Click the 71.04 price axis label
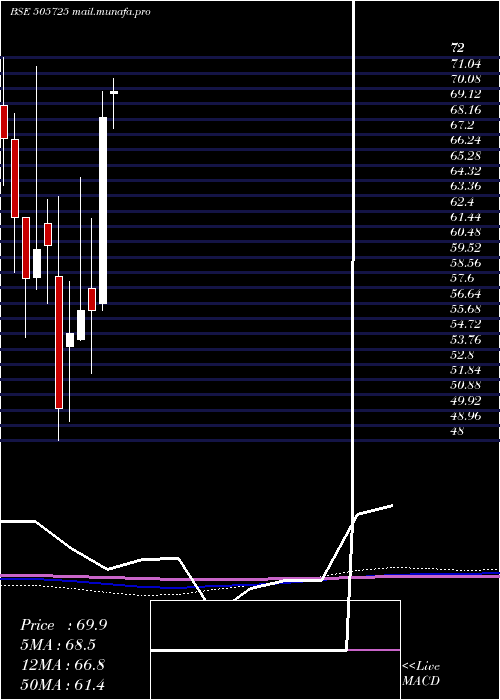The width and height of the screenshot is (500, 700). point(466,63)
